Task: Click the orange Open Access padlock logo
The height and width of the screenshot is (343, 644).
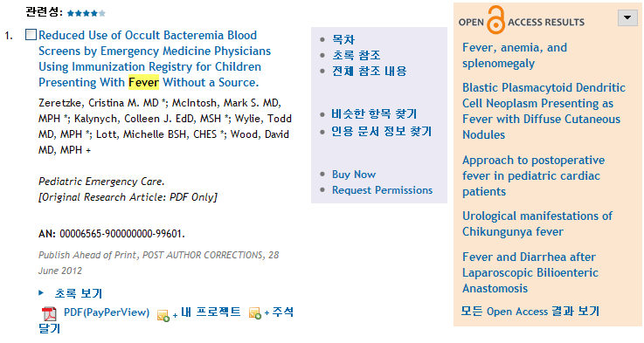Action: pos(495,20)
